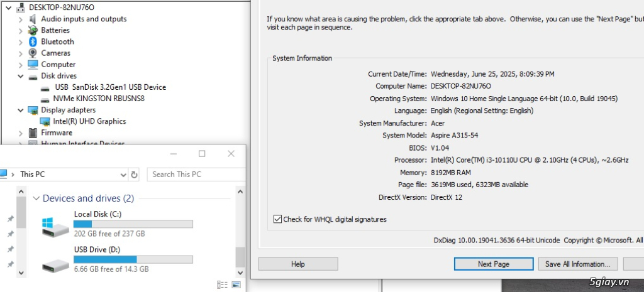Click Save All Information button
The image size is (644, 292).
(578, 264)
